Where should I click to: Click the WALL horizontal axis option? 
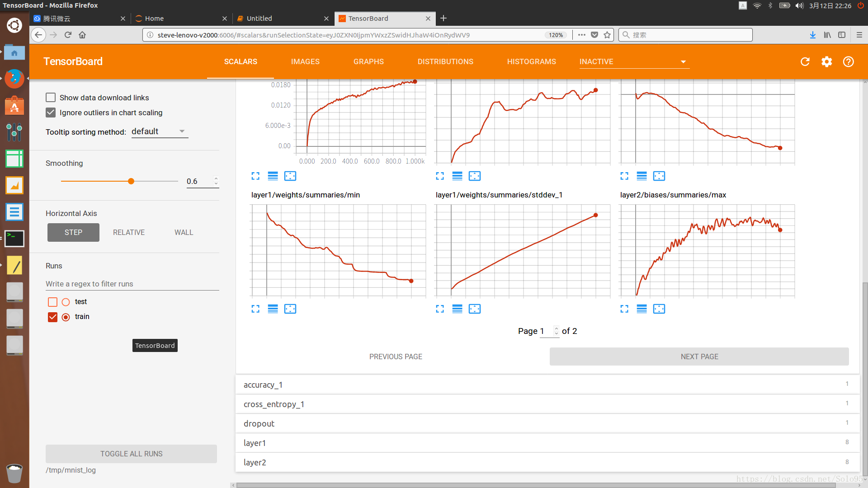[x=184, y=232]
